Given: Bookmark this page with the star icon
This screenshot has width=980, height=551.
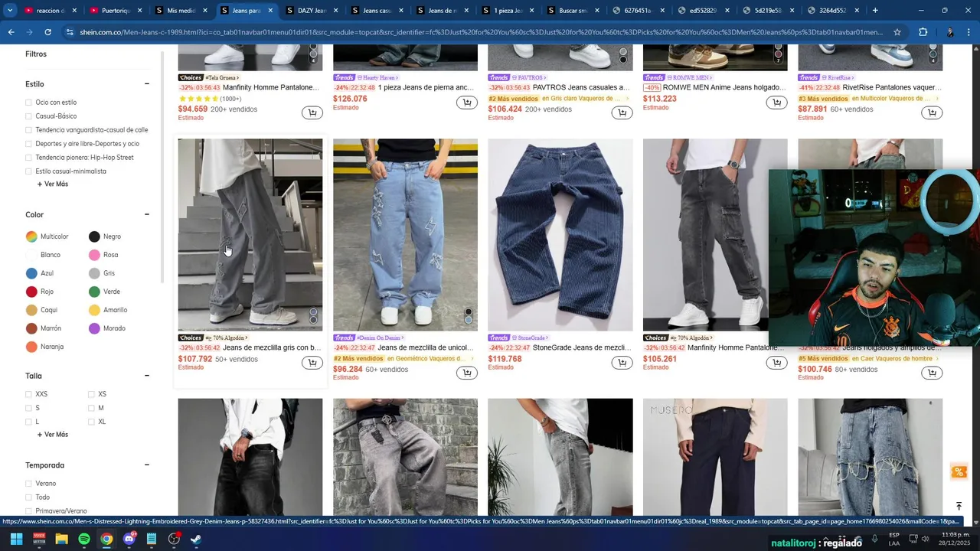Looking at the screenshot, I should (x=897, y=32).
